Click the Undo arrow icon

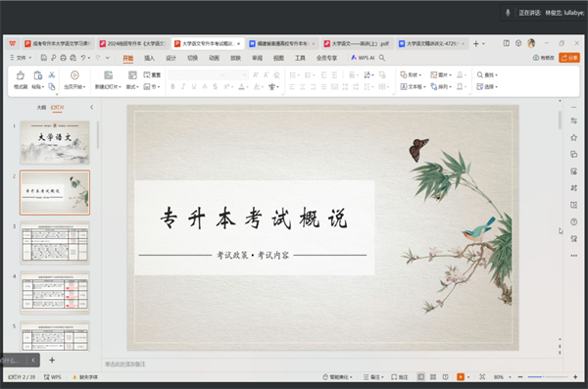pyautogui.click(x=83, y=58)
